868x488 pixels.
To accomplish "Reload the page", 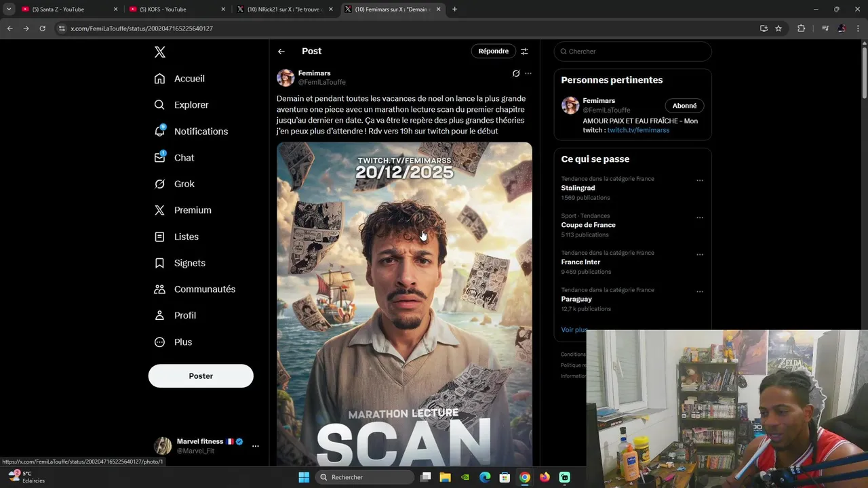I will 42,28.
